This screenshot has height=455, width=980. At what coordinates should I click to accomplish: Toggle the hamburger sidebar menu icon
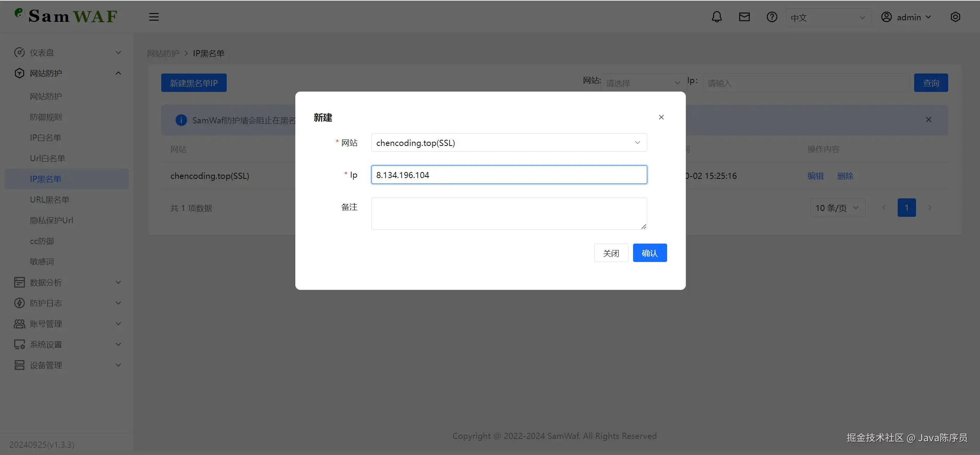tap(154, 17)
